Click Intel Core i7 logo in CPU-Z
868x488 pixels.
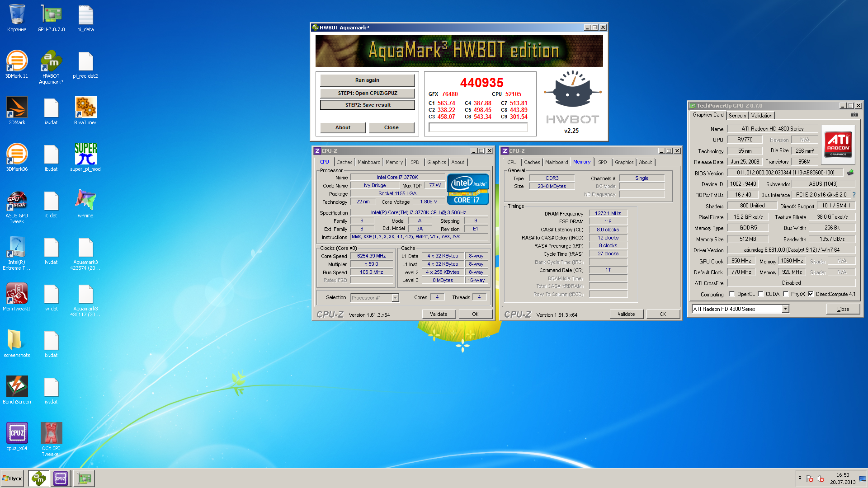point(468,189)
